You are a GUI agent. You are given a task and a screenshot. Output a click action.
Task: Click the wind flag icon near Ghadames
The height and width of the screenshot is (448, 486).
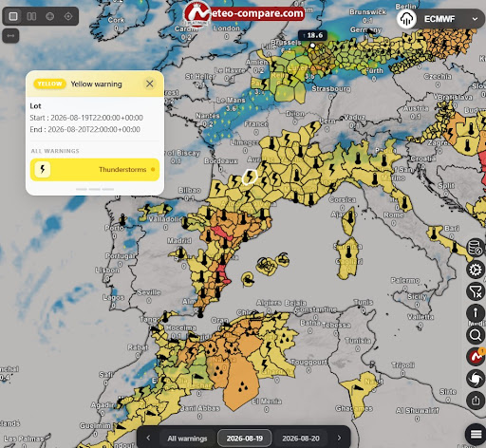click(x=357, y=387)
